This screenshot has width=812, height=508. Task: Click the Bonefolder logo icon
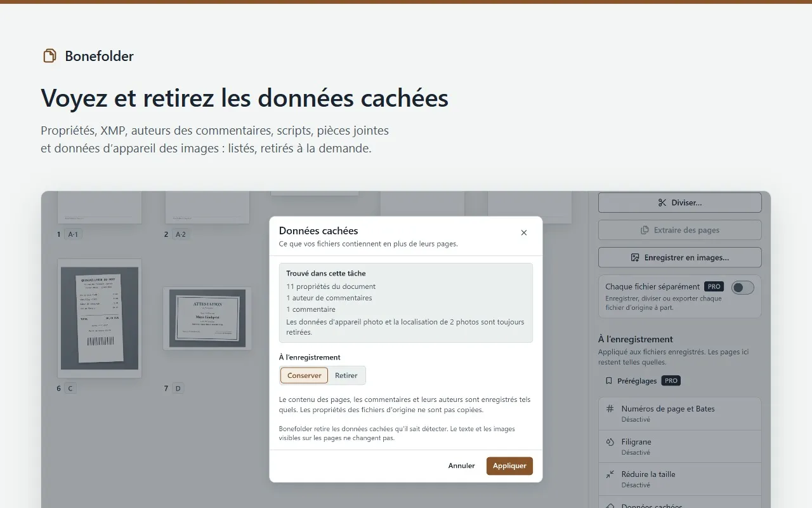pos(49,56)
